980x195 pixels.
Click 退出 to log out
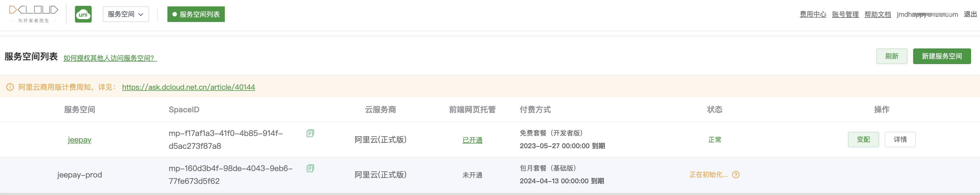click(x=970, y=14)
